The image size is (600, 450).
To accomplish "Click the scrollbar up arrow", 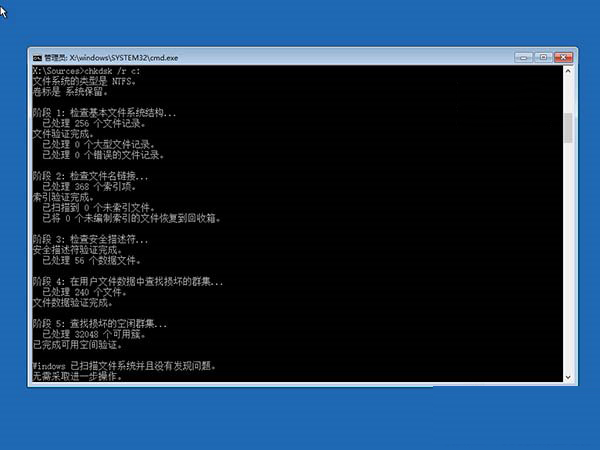I will click(x=568, y=72).
